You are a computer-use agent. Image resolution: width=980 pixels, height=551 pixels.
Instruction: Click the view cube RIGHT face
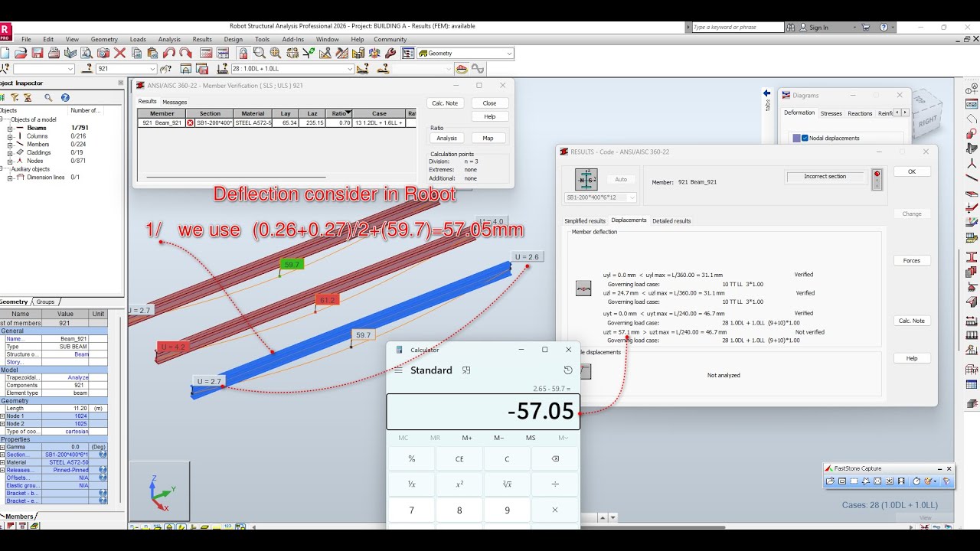tap(928, 121)
